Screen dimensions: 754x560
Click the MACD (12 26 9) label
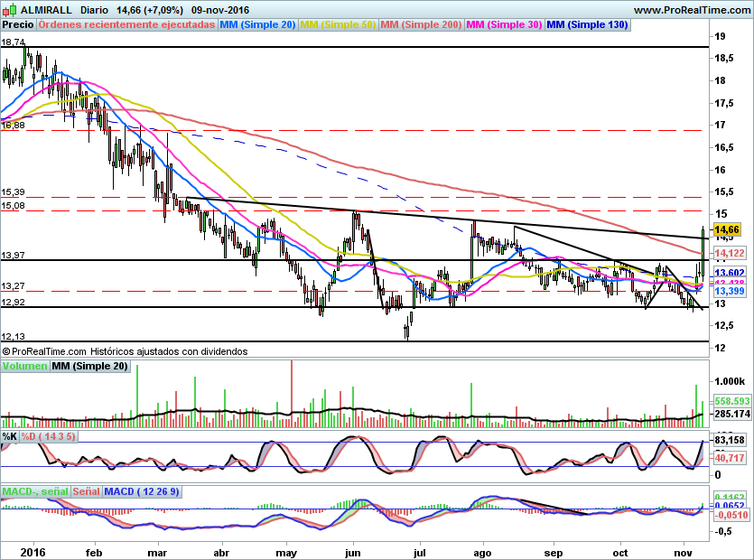click(142, 491)
